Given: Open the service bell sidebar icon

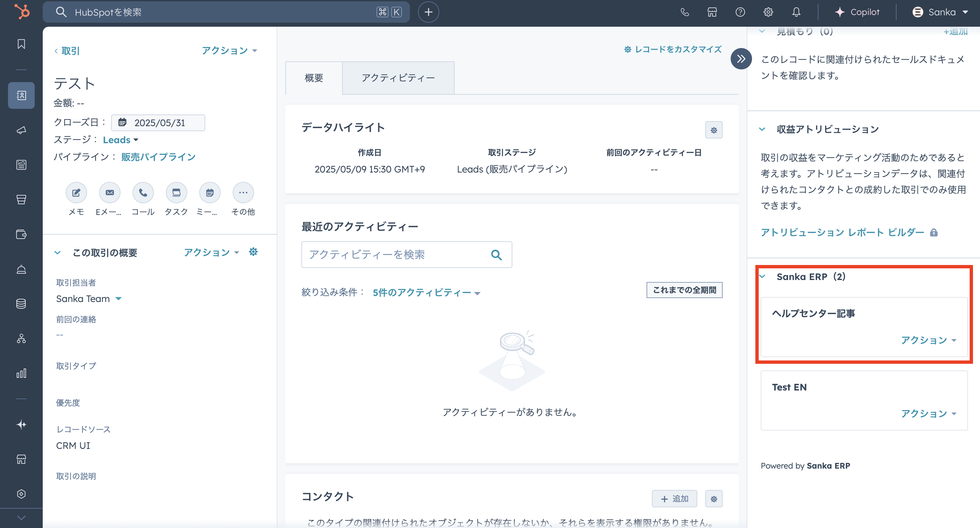Looking at the screenshot, I should 21,269.
